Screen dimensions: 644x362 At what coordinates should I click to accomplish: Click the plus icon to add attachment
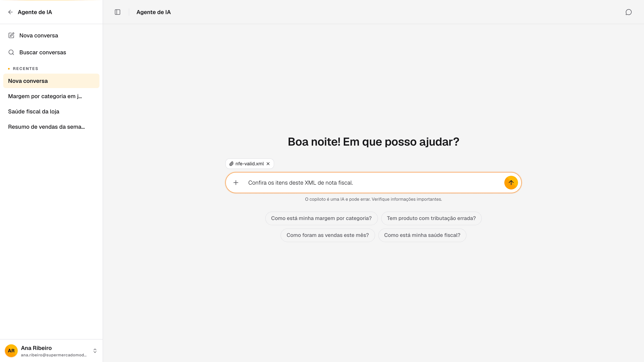click(x=236, y=183)
